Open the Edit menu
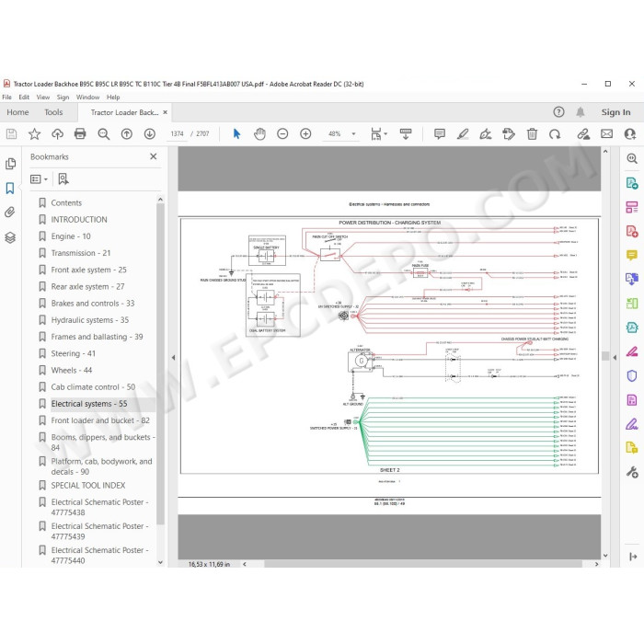The height and width of the screenshot is (644, 644). pyautogui.click(x=24, y=98)
